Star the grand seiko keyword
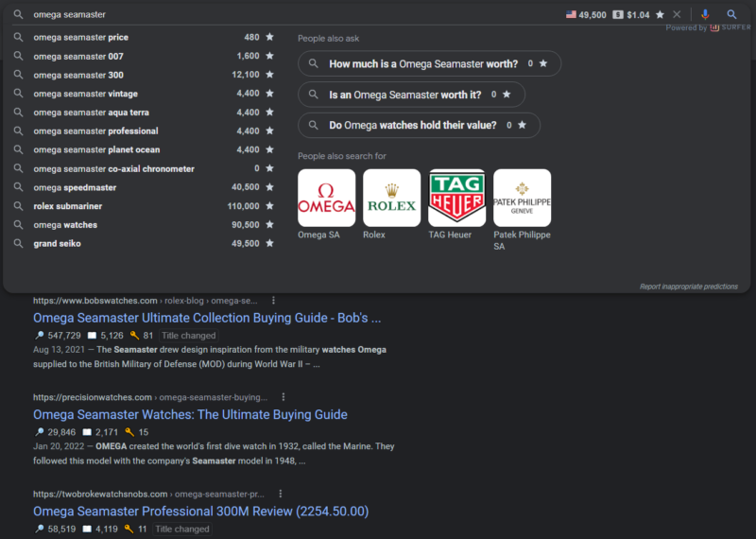Image resolution: width=756 pixels, height=539 pixels. click(x=270, y=243)
